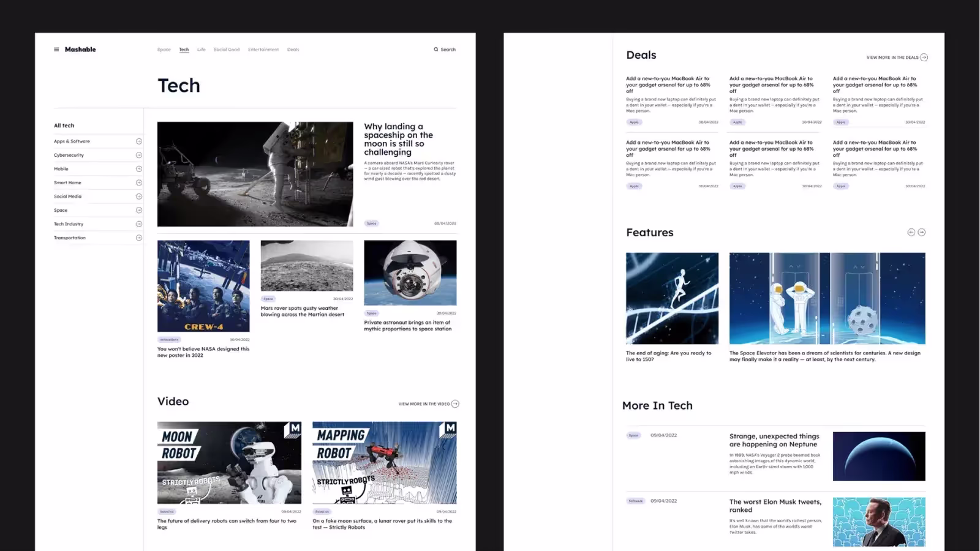Open the Moon Robot video thumbnail
Viewport: 980px width, 551px height.
229,463
